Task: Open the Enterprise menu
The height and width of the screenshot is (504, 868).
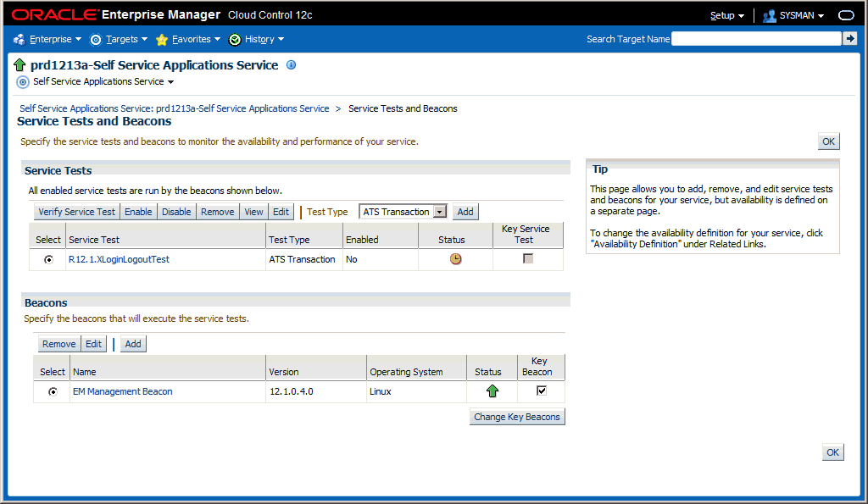Action: coord(55,39)
